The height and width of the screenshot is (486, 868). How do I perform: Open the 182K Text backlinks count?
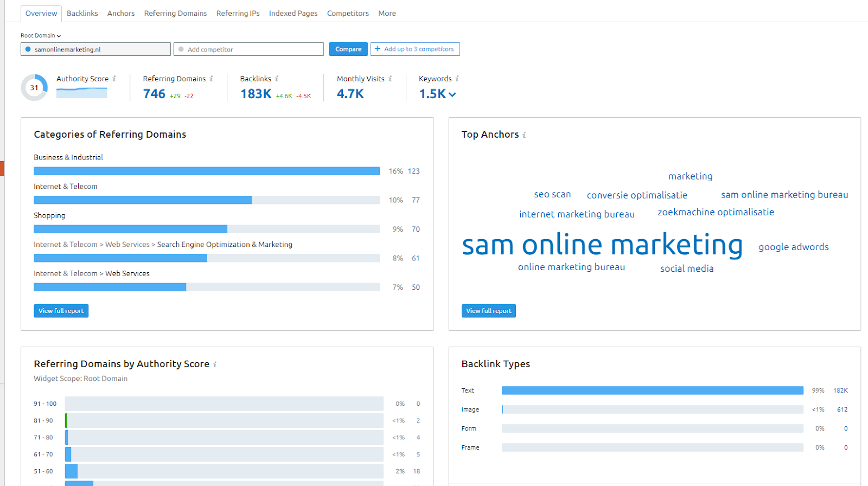click(840, 391)
